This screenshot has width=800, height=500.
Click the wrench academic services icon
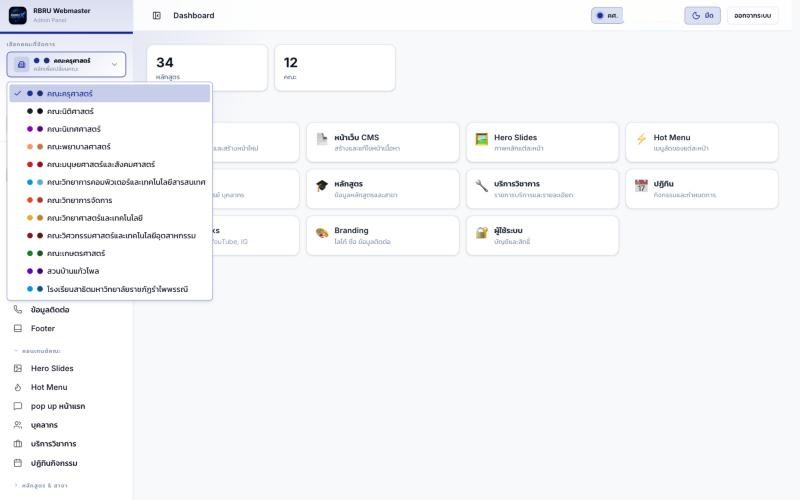coord(482,186)
